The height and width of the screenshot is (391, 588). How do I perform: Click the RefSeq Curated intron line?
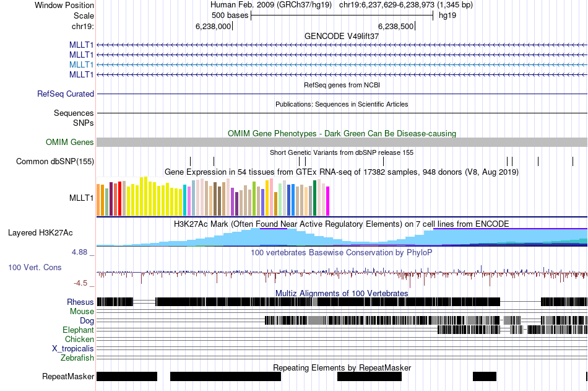click(342, 94)
